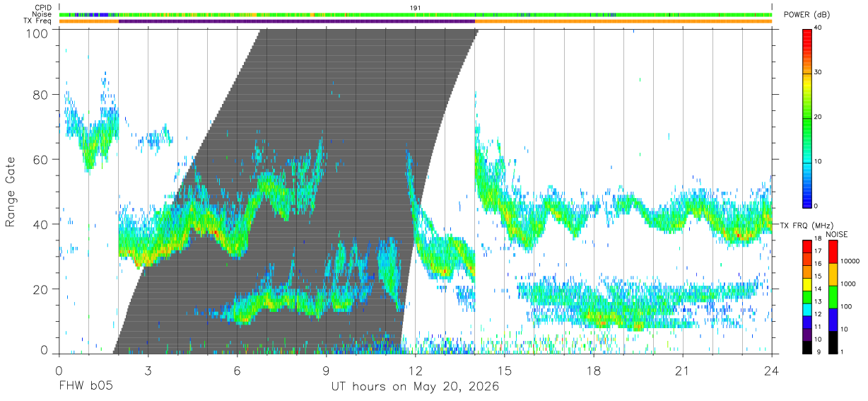This screenshot has width=868, height=401.
Task: Click range gate tick label '20'
Action: pyautogui.click(x=40, y=289)
